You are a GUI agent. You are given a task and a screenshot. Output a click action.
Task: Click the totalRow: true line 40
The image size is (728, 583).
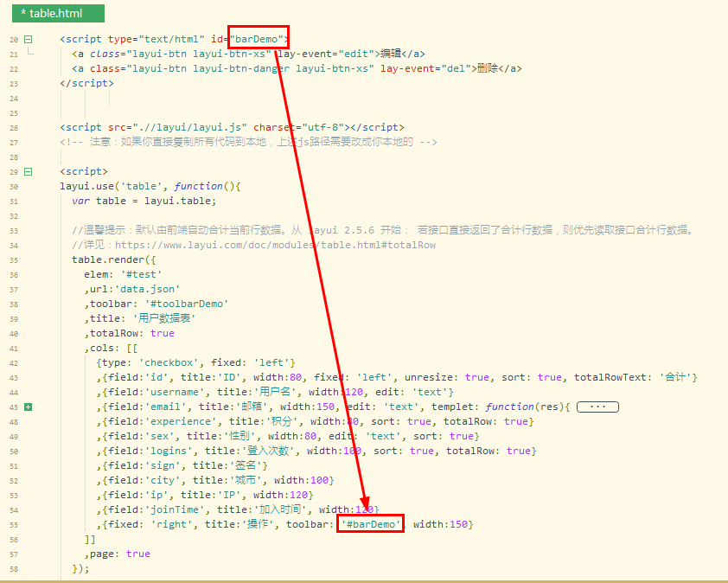(129, 333)
